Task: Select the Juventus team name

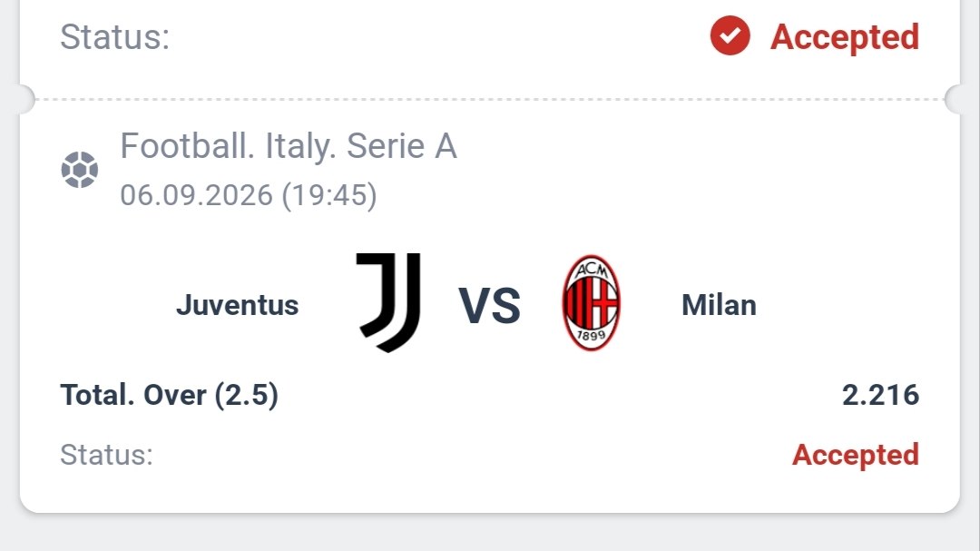Action: (x=238, y=305)
